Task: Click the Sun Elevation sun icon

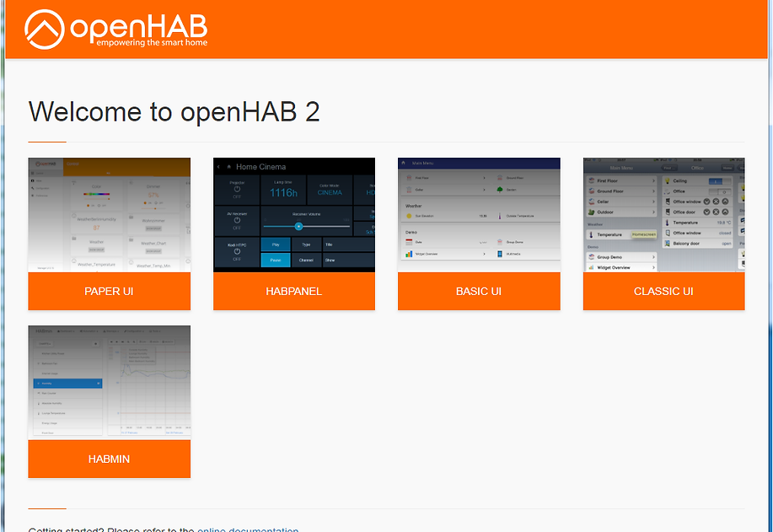Action: pos(409,216)
